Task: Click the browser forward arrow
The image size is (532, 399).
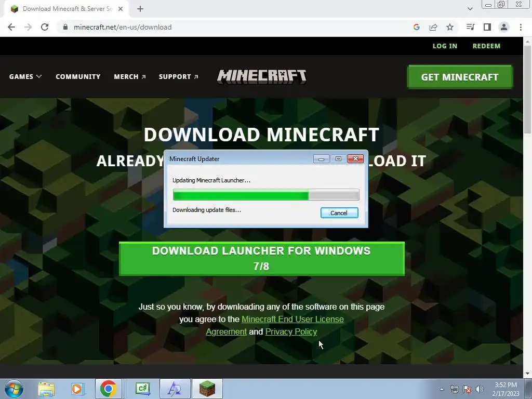Action: (28, 27)
